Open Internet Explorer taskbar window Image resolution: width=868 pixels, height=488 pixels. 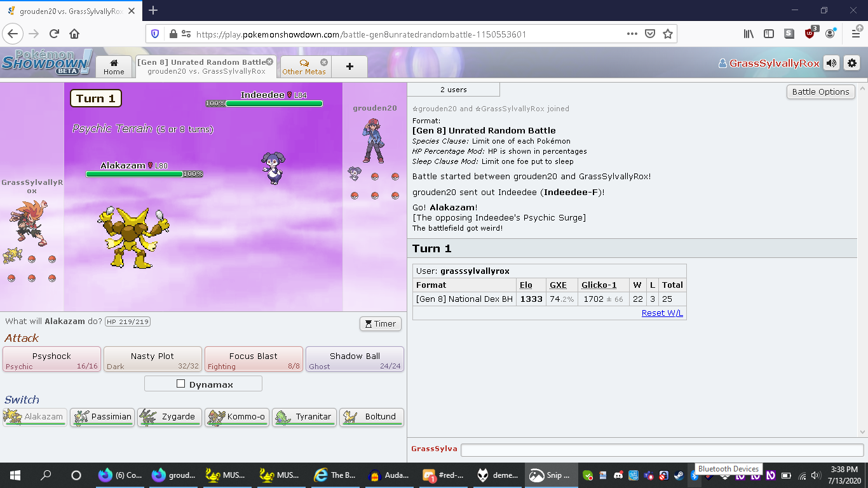click(x=336, y=475)
